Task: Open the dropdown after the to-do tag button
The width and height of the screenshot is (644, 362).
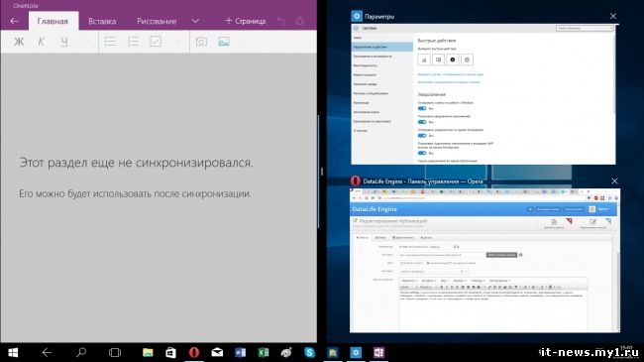Action: pyautogui.click(x=177, y=42)
